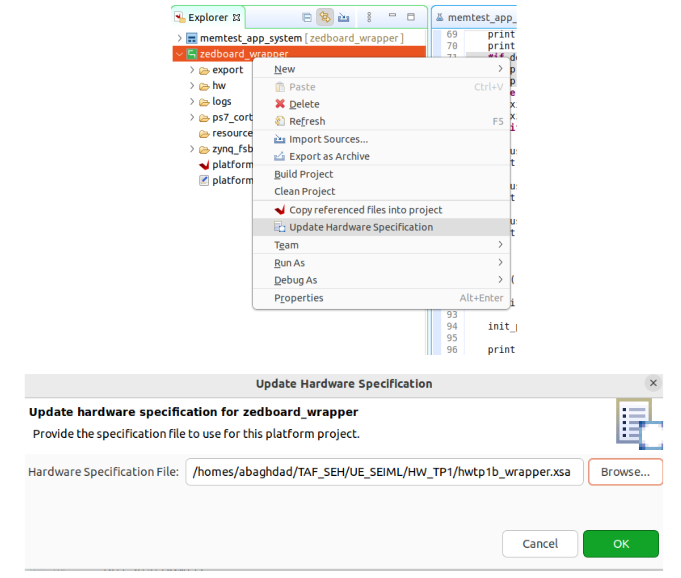Expand the export folder
The height and width of the screenshot is (578, 681).
(192, 69)
